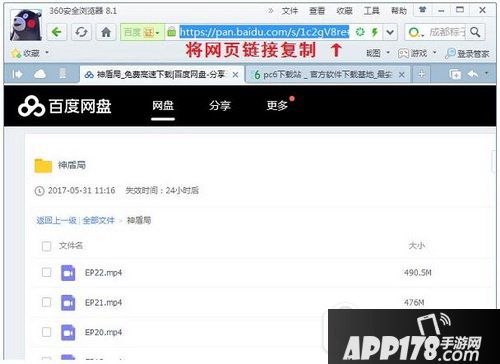Expand the double-chevron overflow before menus

(271, 11)
